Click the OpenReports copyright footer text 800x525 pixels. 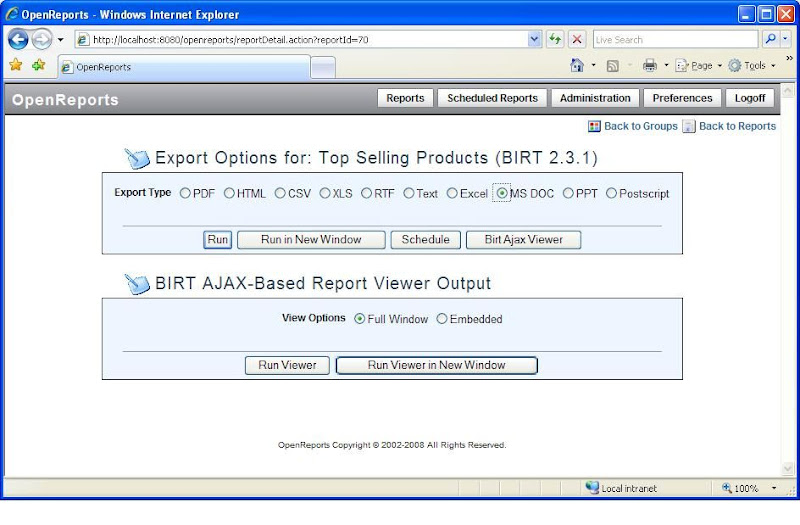392,445
